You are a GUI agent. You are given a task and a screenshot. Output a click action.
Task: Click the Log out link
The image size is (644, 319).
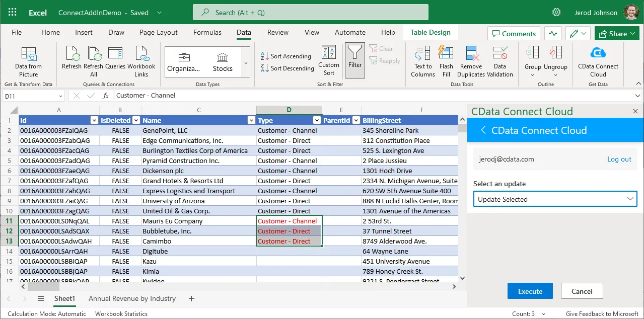(619, 159)
